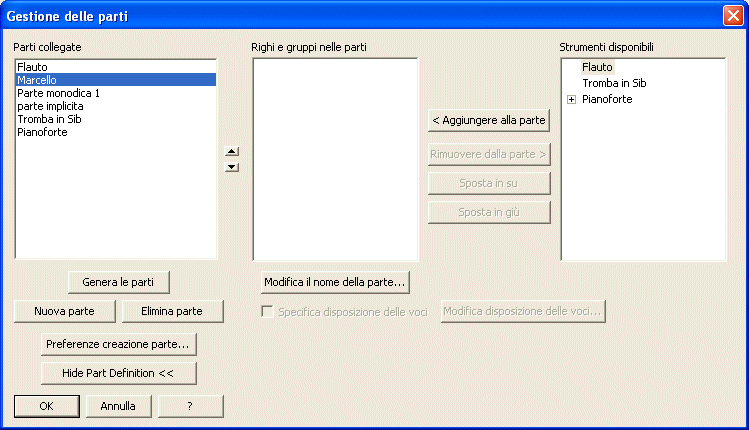This screenshot has height=430, width=749.
Task: Click the move up arrow icon
Action: 232,152
